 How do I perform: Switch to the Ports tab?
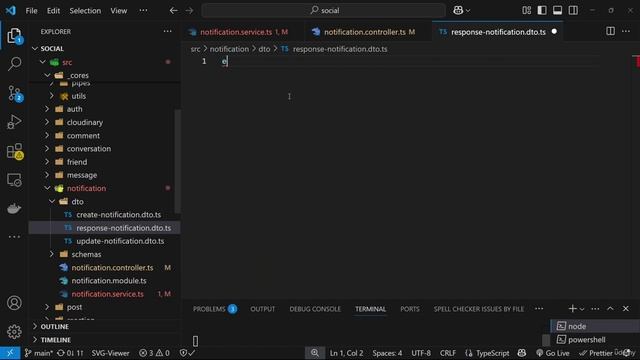coord(410,309)
